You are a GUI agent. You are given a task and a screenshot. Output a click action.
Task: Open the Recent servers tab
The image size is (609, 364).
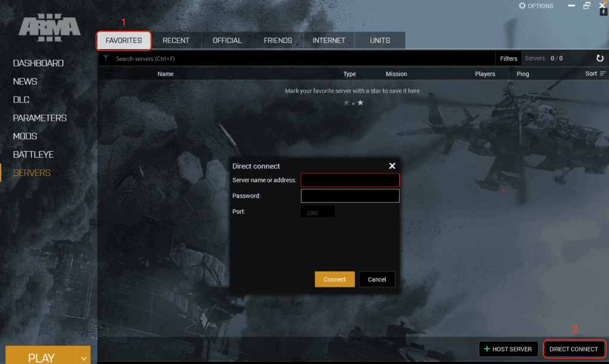176,40
